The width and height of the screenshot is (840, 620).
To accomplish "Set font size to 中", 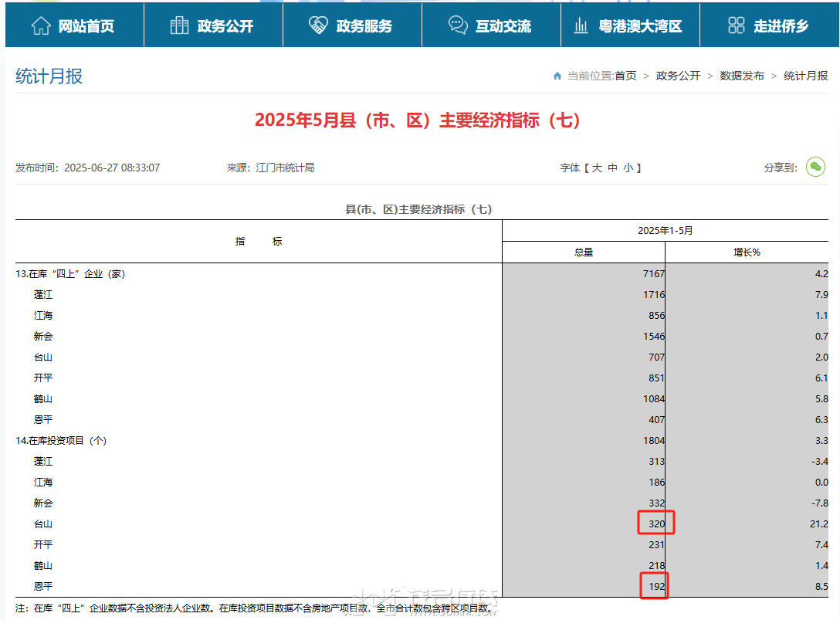I will 612,168.
